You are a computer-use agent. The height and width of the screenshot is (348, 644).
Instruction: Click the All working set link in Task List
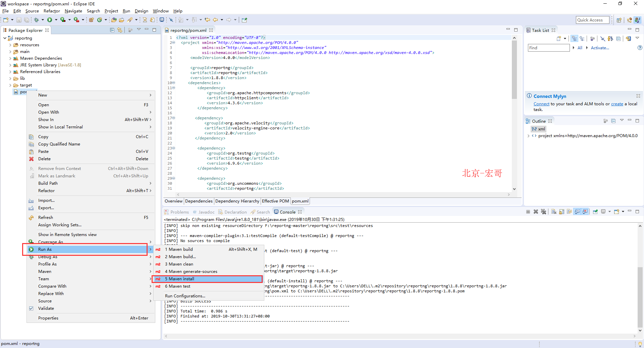click(580, 48)
